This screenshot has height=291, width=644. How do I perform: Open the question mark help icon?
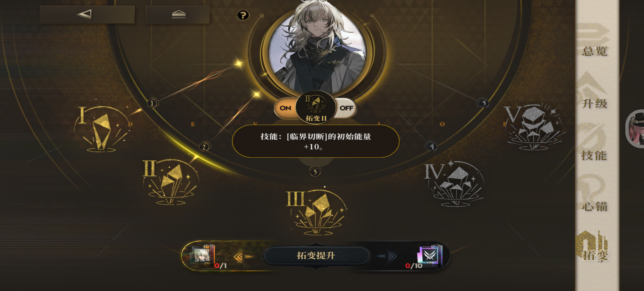[243, 15]
